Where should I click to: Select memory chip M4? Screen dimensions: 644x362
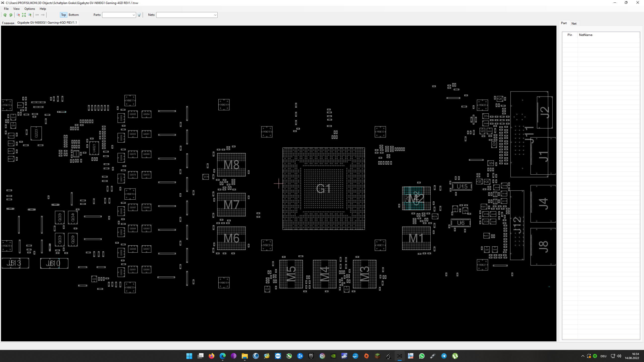[325, 274]
